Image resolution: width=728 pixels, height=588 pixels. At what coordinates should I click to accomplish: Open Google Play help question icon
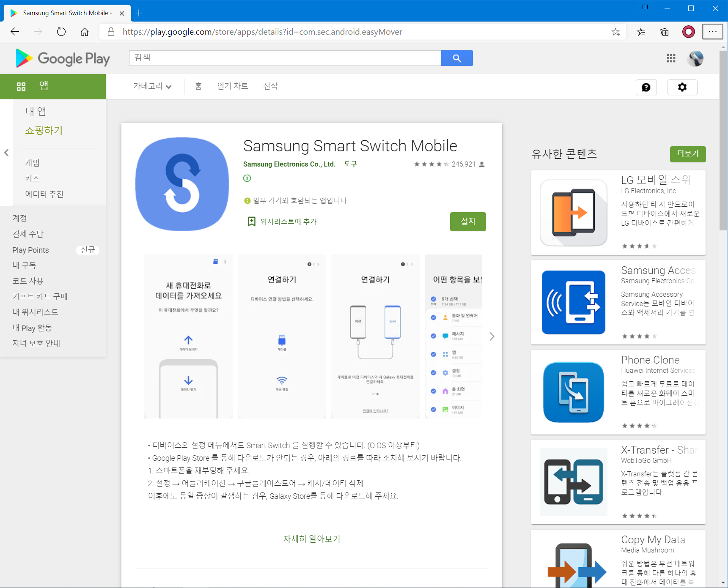point(646,87)
